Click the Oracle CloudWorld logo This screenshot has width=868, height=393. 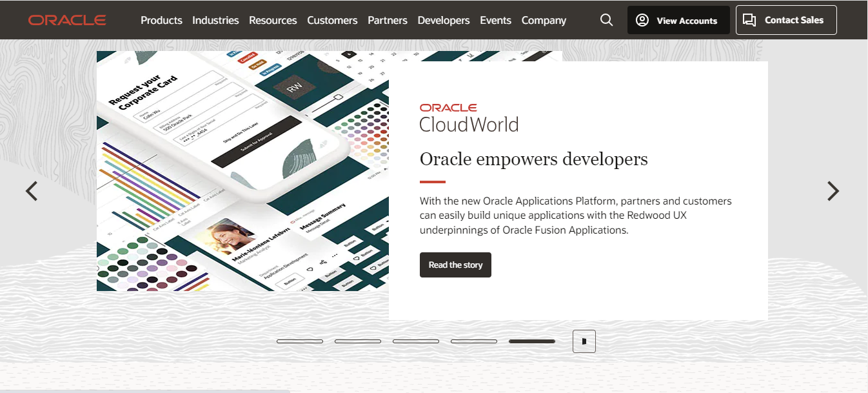click(469, 118)
